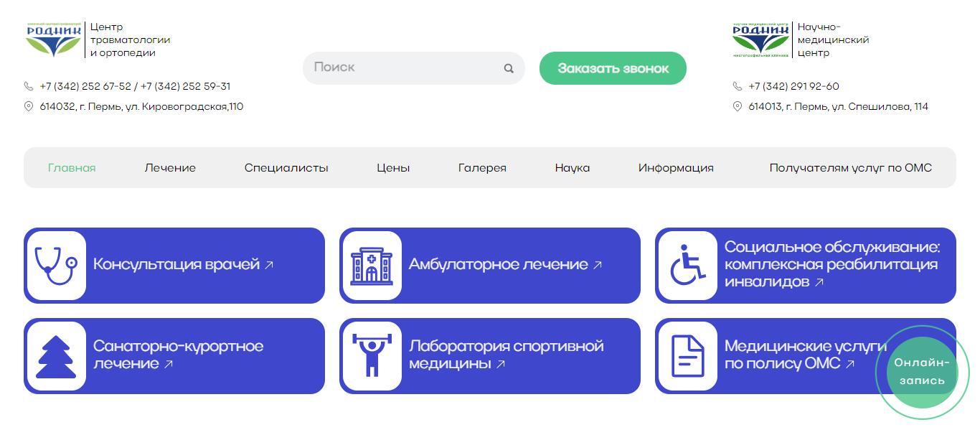The image size is (980, 430).
Task: Click the stethoscope icon for doctor consultations
Action: tap(55, 266)
